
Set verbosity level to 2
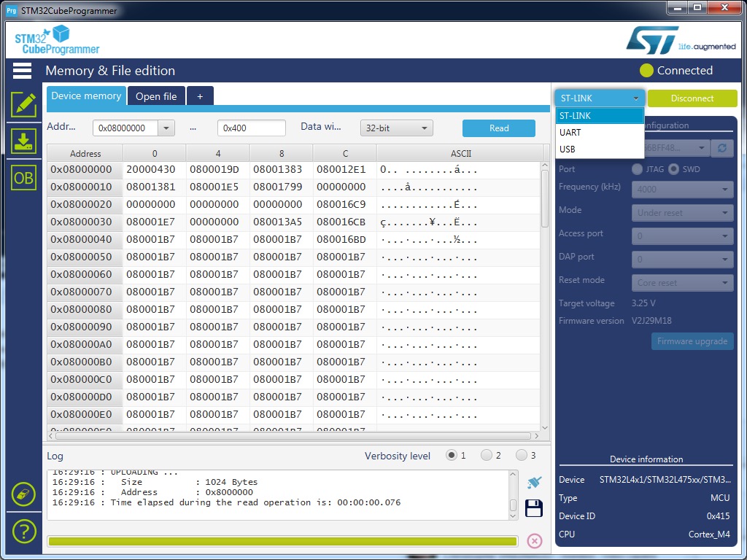[x=487, y=456]
